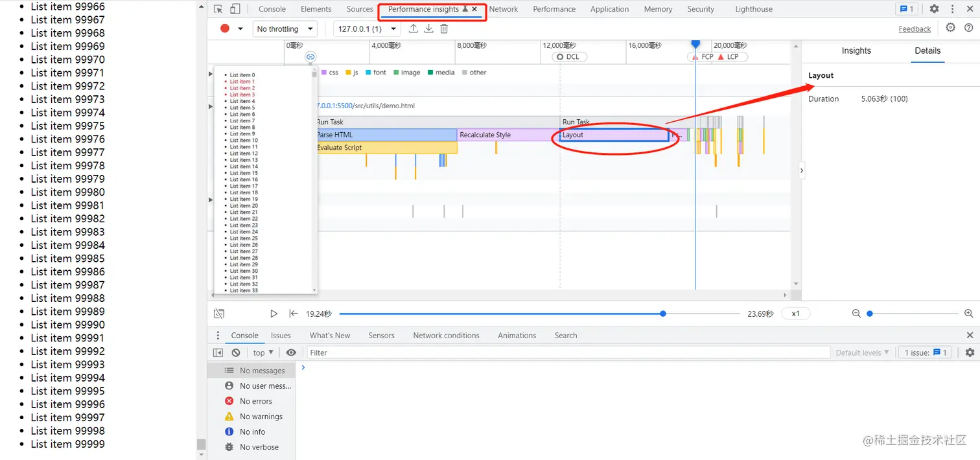
Task: Open the No throttling dropdown
Action: 284,29
